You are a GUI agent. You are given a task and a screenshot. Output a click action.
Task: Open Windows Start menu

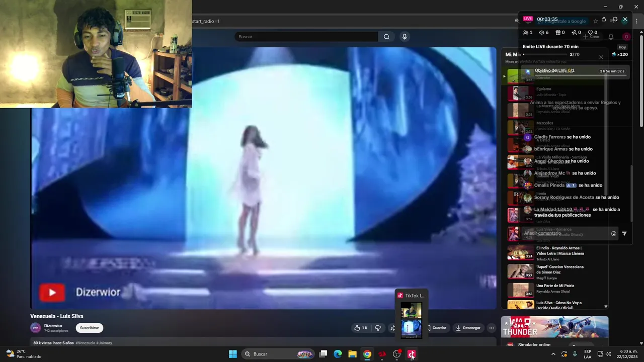click(233, 354)
